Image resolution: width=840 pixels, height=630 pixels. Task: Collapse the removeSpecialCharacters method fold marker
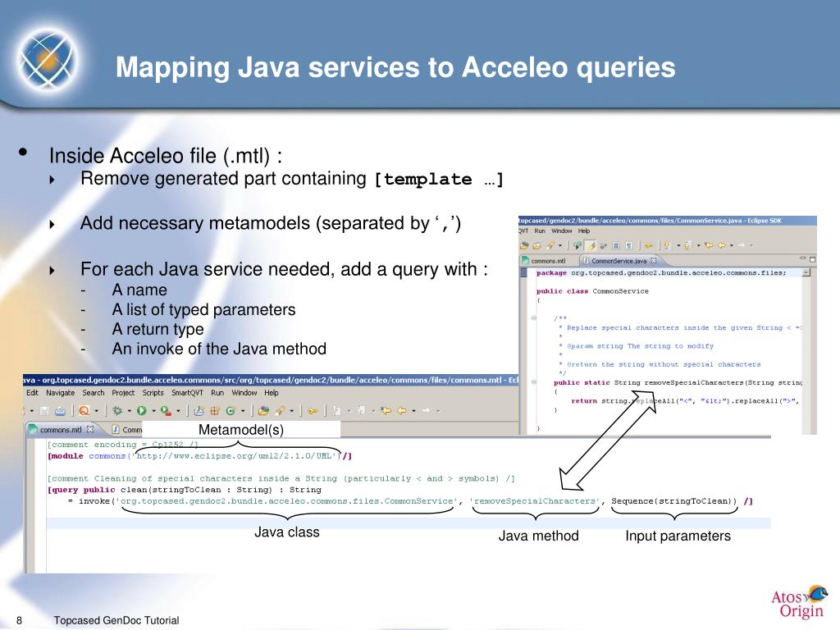533,382
